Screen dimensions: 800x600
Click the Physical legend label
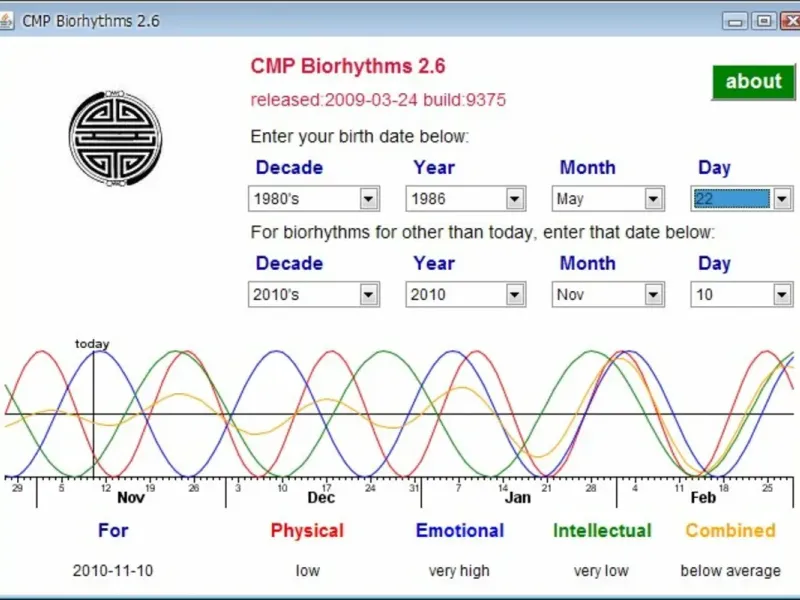(x=307, y=531)
